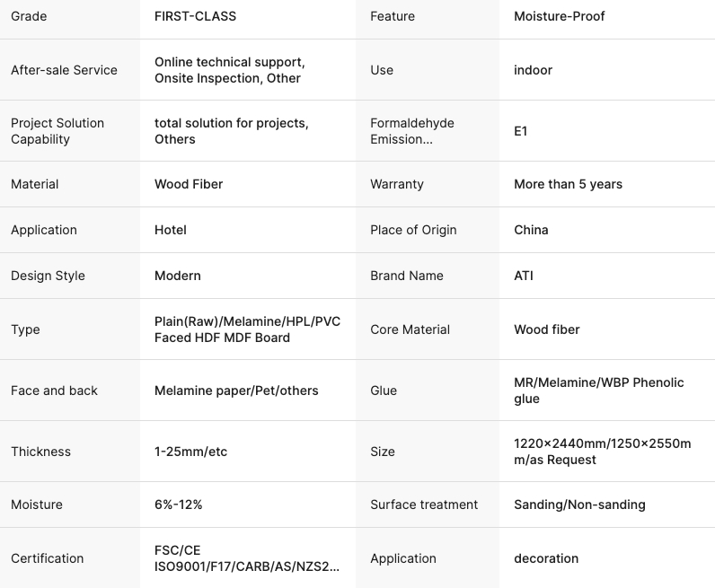715x588 pixels.
Task: Click the 6%-12% moisture value
Action: point(178,505)
